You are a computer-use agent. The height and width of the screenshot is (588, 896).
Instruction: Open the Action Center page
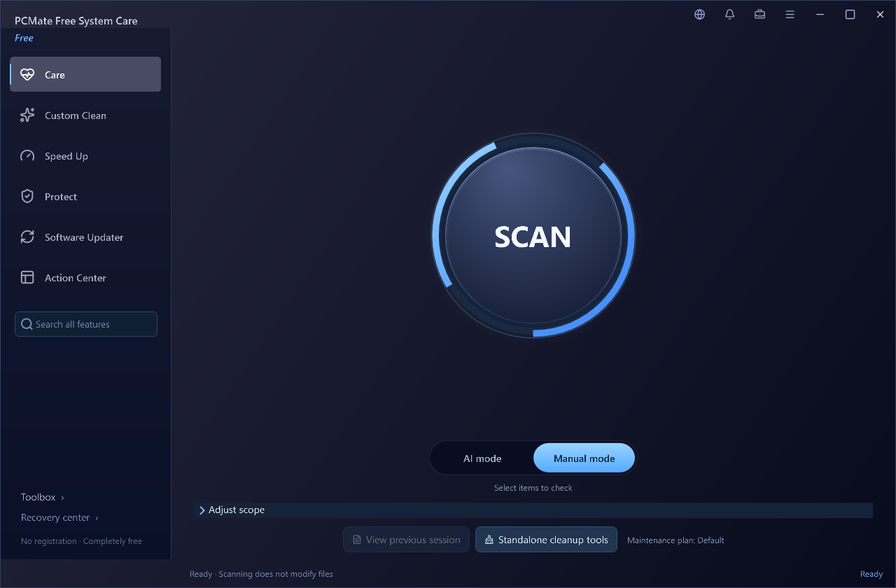pos(85,278)
